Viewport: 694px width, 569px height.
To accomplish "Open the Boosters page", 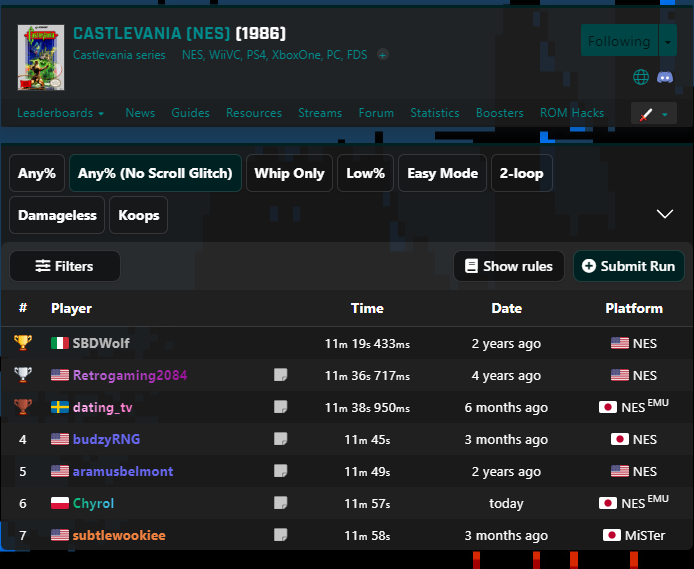I will click(x=499, y=113).
